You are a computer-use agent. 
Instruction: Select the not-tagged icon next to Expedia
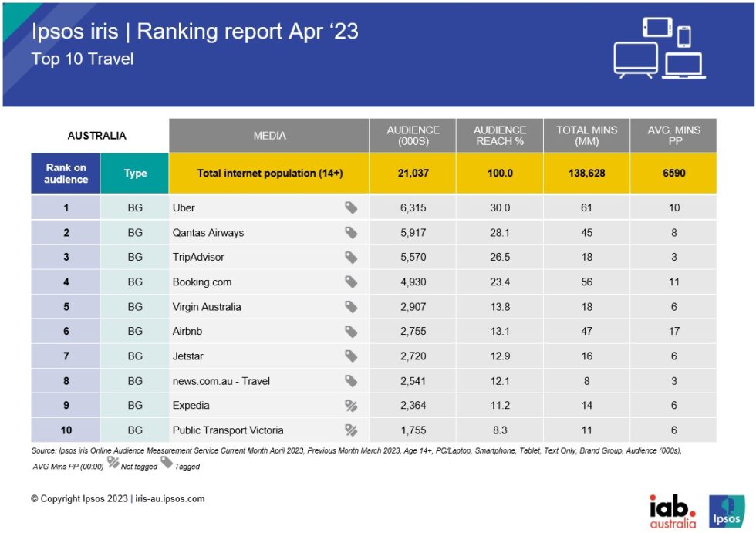(x=353, y=405)
